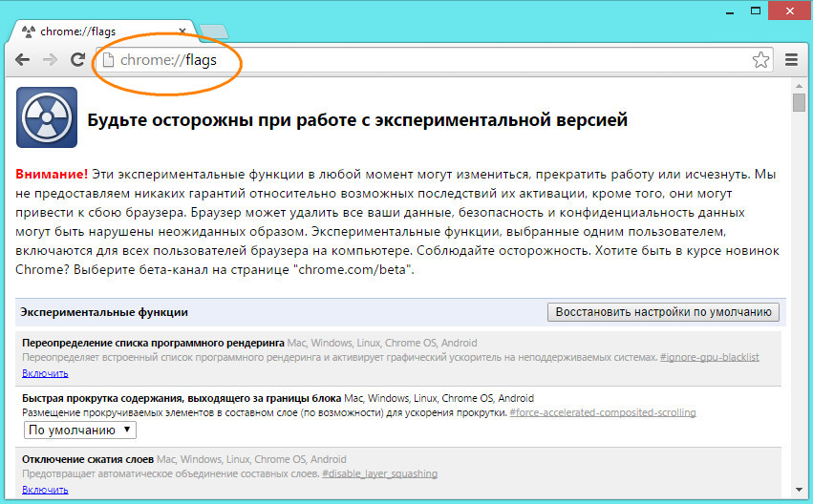
Task: Maximize the Chrome window
Action: (756, 10)
